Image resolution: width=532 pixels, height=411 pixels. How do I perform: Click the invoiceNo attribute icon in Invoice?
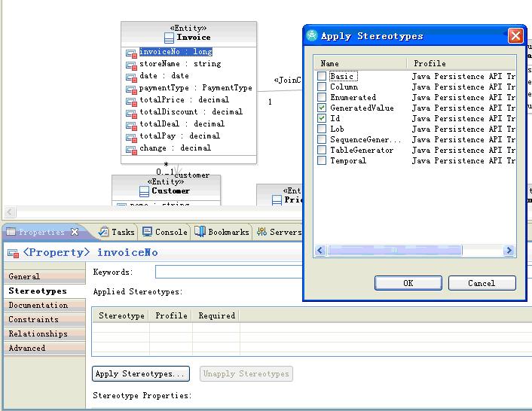tap(131, 53)
